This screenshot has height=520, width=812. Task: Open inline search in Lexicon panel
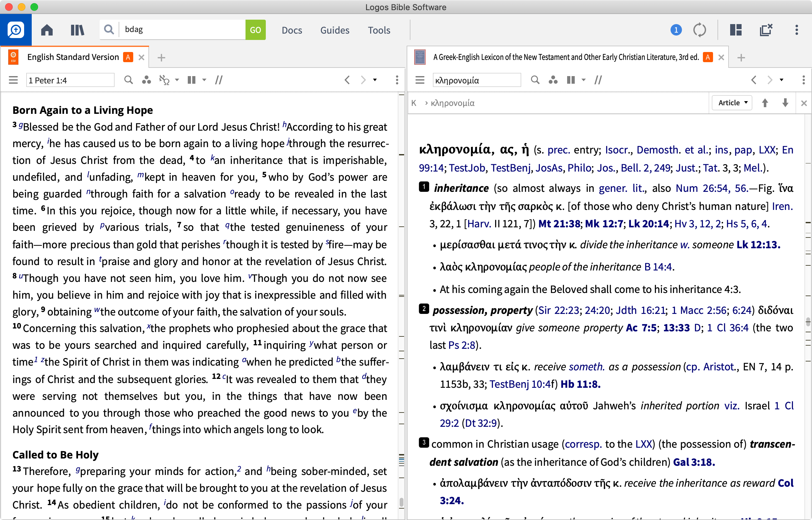point(535,80)
